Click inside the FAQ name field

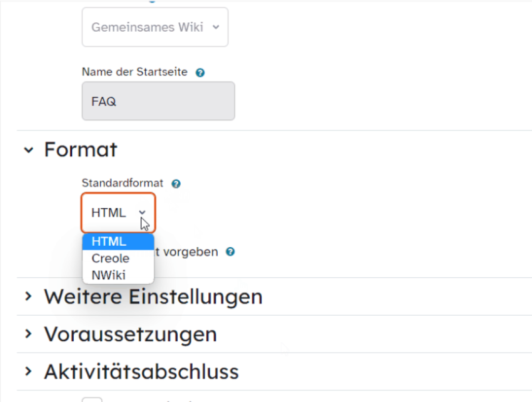pos(156,101)
